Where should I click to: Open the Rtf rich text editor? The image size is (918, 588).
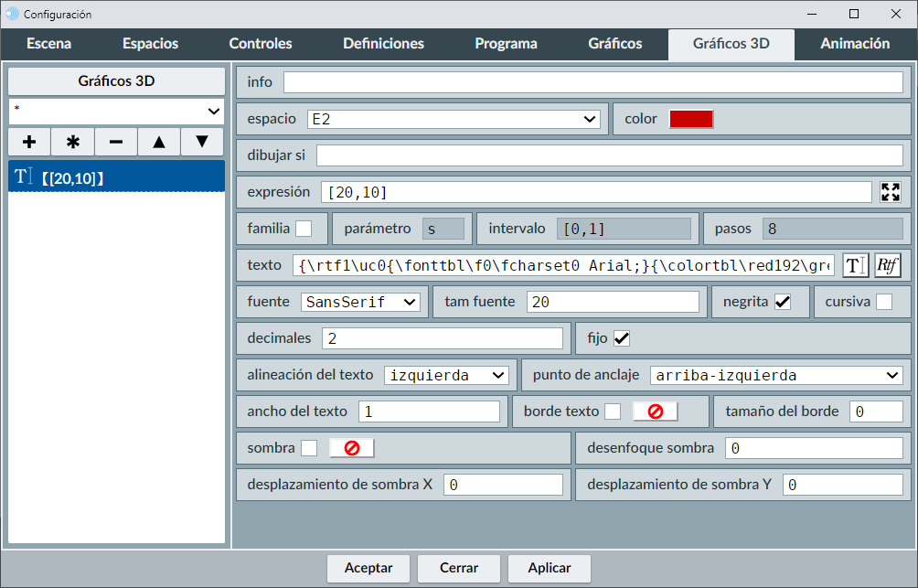[x=887, y=265]
